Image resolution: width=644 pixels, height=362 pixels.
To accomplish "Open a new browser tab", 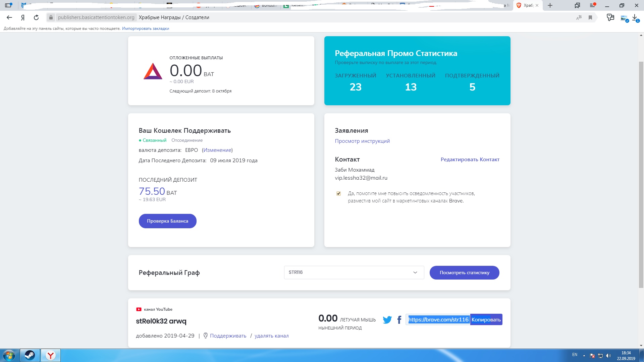I will pyautogui.click(x=550, y=5).
